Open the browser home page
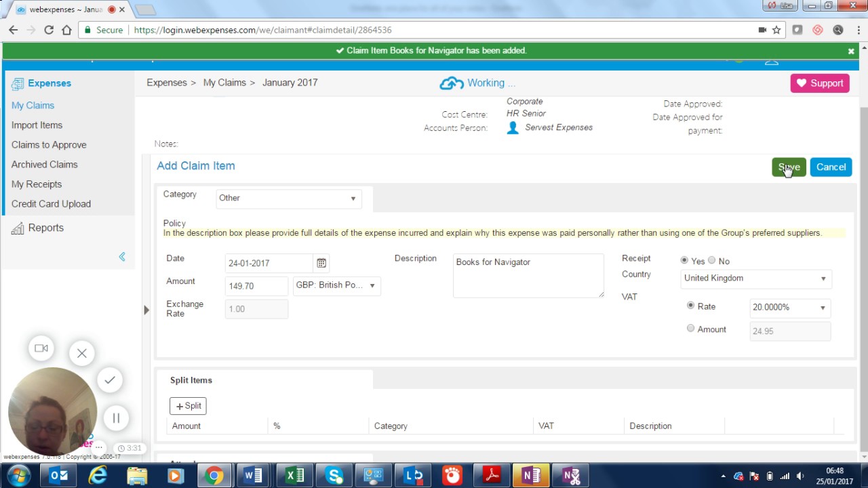Screen dimensions: 868x488 [x=66, y=30]
